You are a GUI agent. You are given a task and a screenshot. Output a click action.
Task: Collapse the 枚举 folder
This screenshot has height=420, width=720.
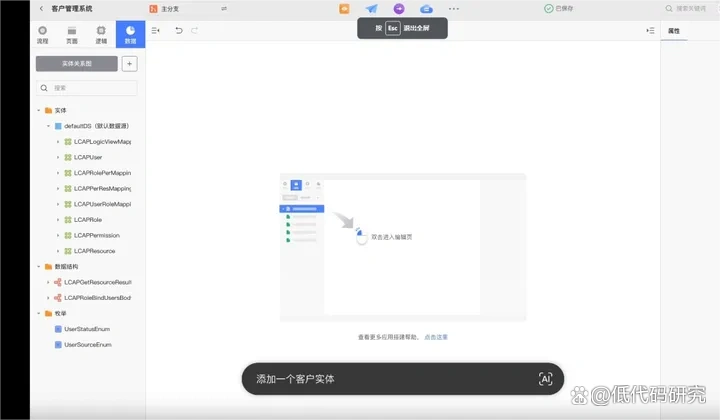coord(39,313)
